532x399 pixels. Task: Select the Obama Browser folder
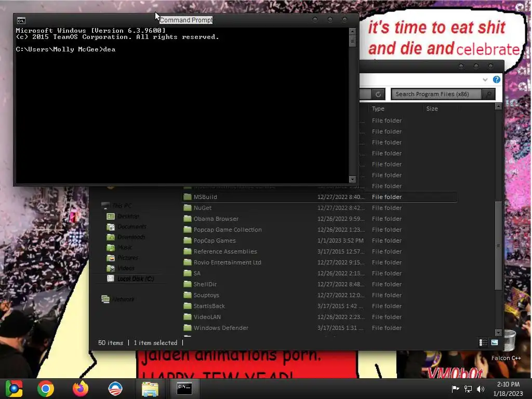(320, 219)
